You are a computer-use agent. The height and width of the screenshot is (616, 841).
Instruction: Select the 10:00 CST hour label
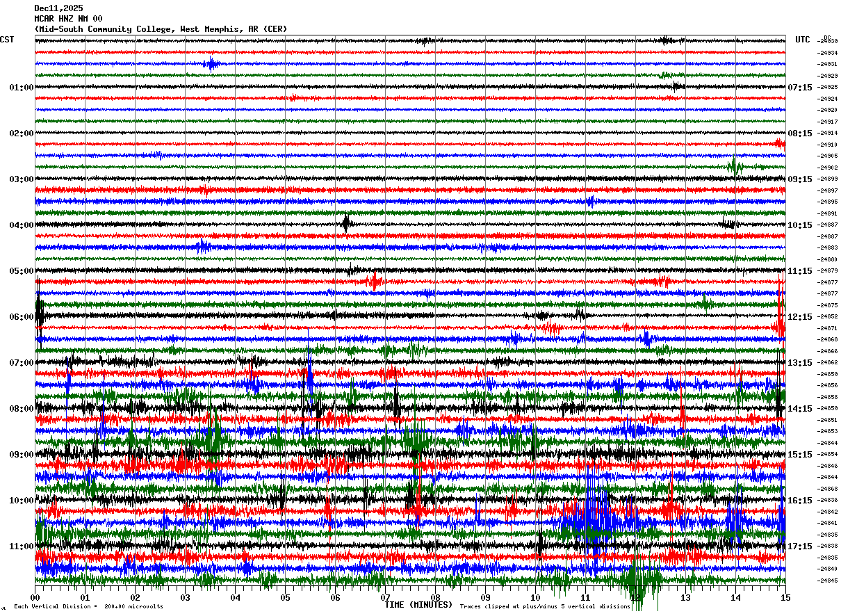pyautogui.click(x=22, y=501)
